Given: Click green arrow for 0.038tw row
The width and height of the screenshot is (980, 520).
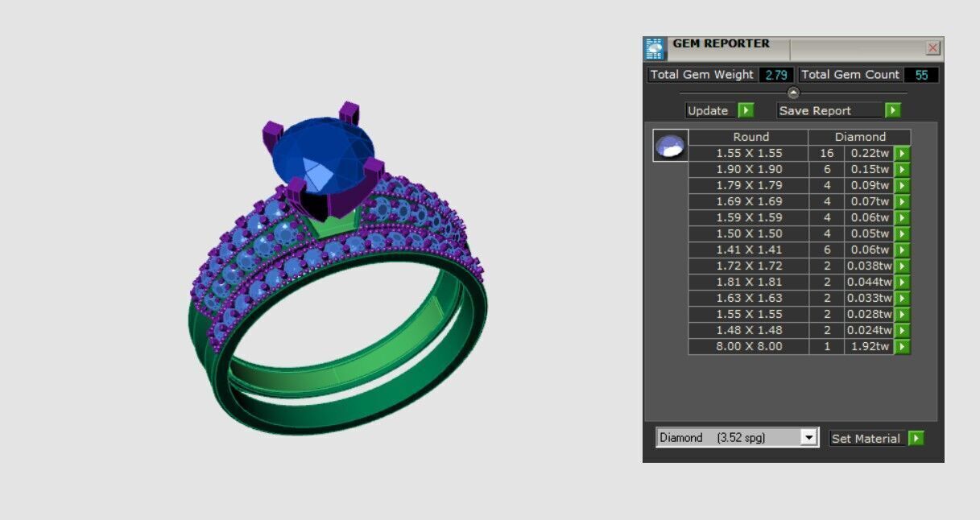Looking at the screenshot, I should pos(902,266).
